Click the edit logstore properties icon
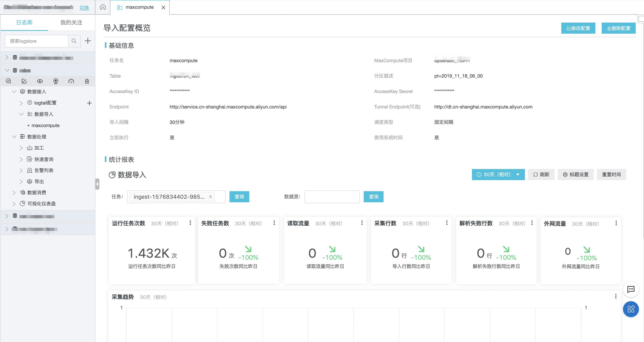644x342 pixels. point(24,81)
